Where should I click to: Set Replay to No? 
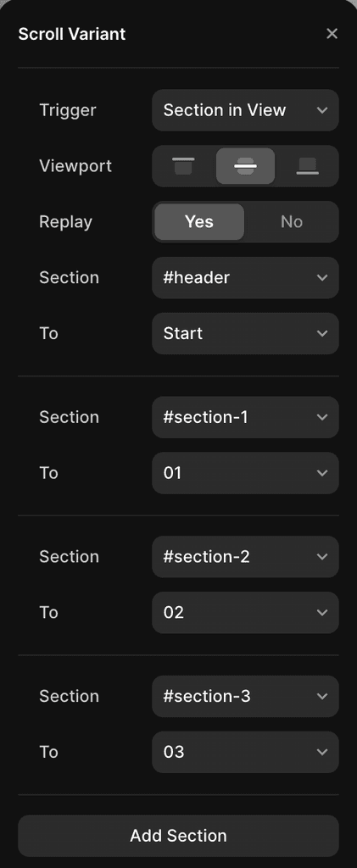[291, 222]
